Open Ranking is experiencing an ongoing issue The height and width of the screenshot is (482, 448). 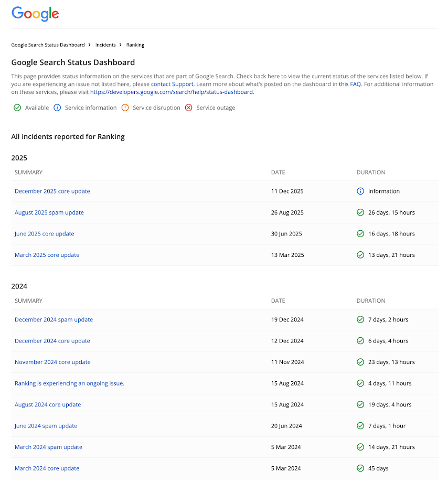[69, 383]
